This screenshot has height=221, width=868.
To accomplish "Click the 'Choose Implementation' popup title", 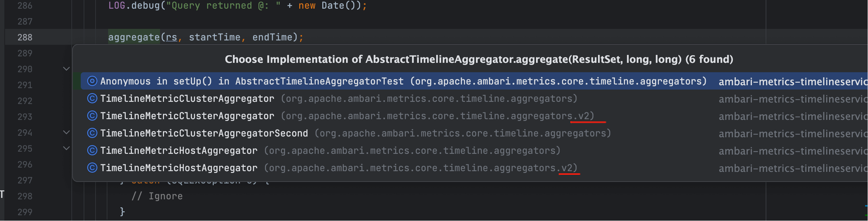I will (479, 59).
